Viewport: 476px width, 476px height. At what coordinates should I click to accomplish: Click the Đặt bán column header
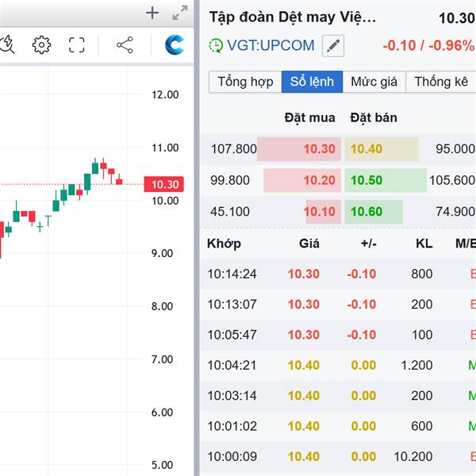tap(374, 117)
